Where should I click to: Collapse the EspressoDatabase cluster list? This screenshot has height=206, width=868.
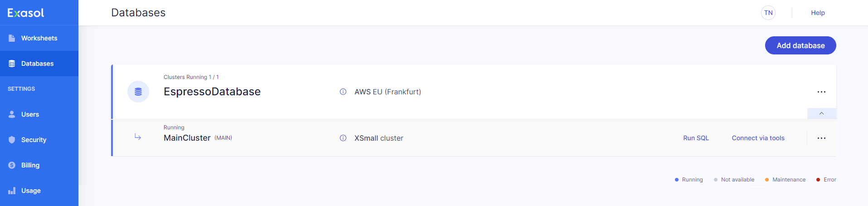[821, 113]
